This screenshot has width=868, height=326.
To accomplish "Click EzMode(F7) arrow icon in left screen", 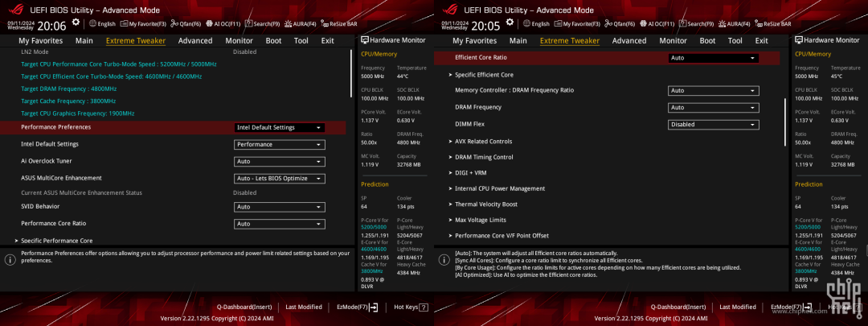I will pyautogui.click(x=374, y=307).
